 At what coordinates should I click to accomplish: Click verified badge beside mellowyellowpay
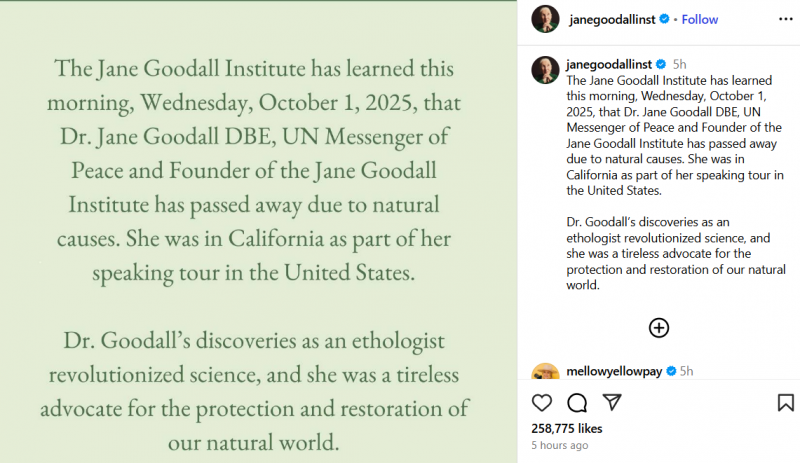tap(671, 371)
